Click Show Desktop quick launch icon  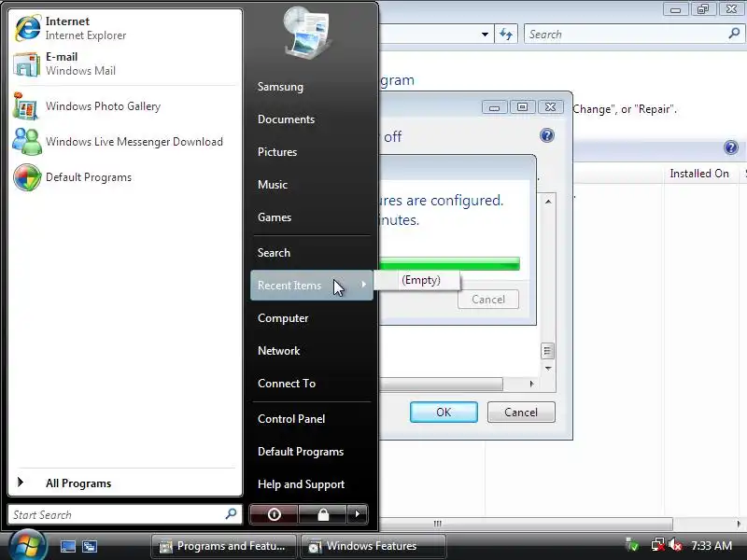click(x=67, y=546)
